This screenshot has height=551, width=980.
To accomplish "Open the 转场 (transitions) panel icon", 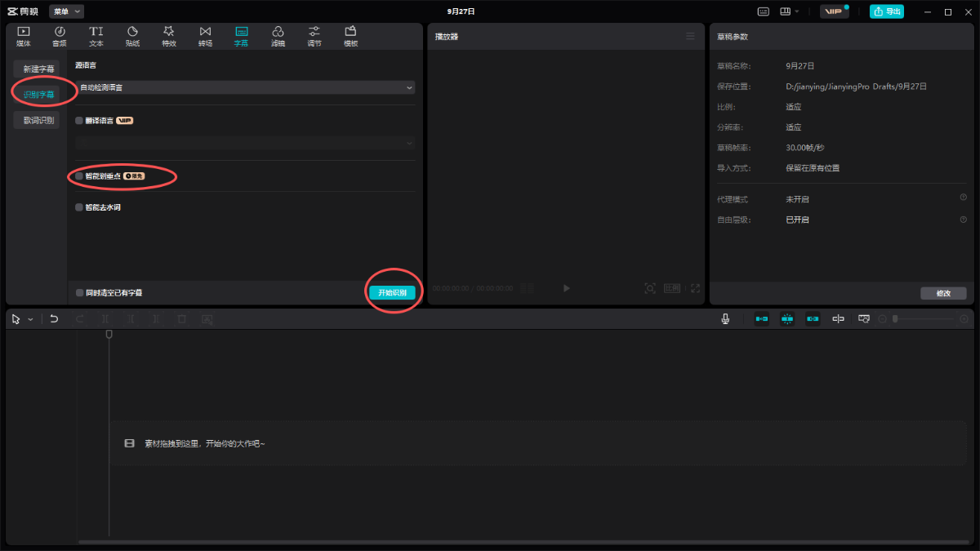I will pyautogui.click(x=205, y=36).
